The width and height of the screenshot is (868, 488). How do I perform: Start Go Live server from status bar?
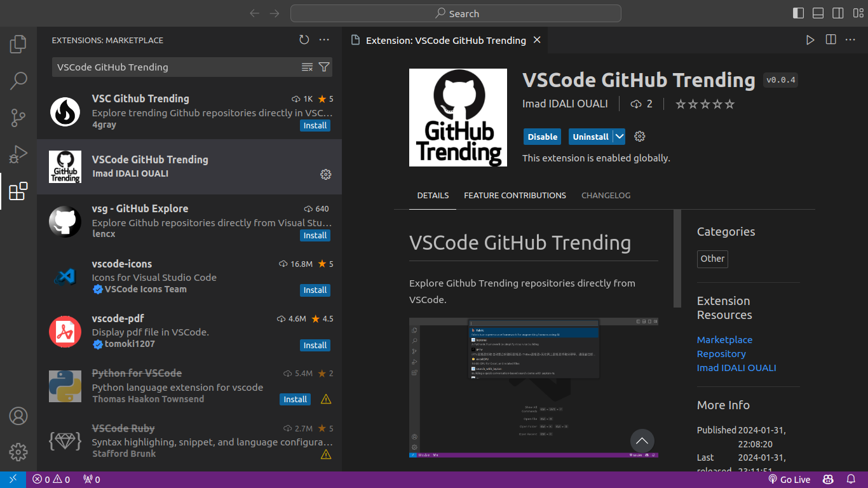789,480
